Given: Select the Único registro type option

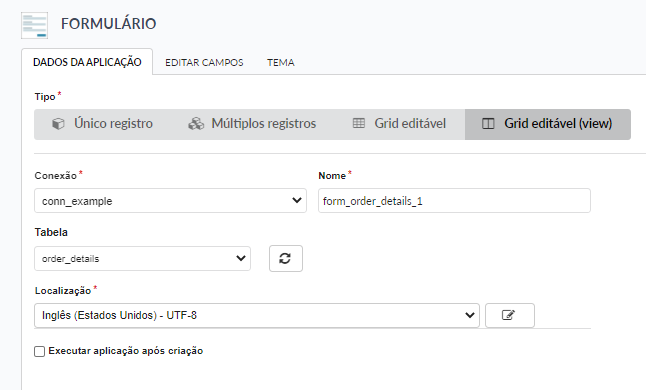Looking at the screenshot, I should (x=103, y=124).
